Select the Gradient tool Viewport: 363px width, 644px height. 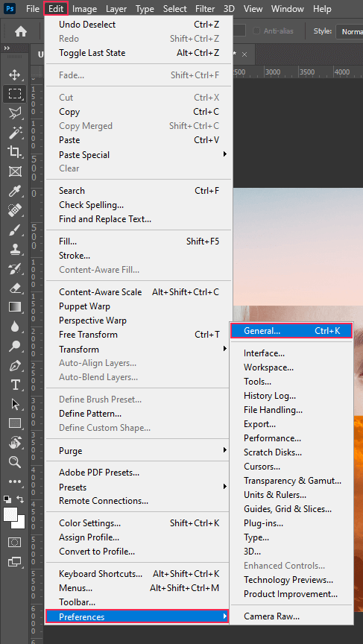15,307
